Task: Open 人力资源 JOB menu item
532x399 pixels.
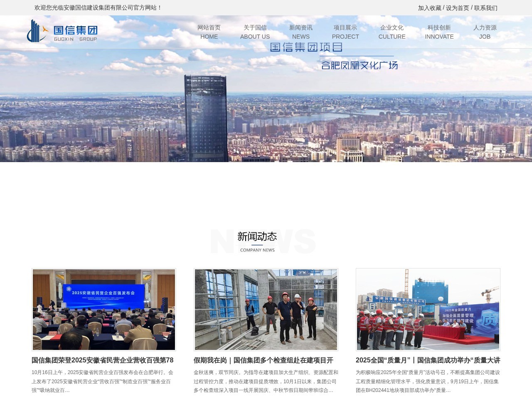Action: [485, 32]
